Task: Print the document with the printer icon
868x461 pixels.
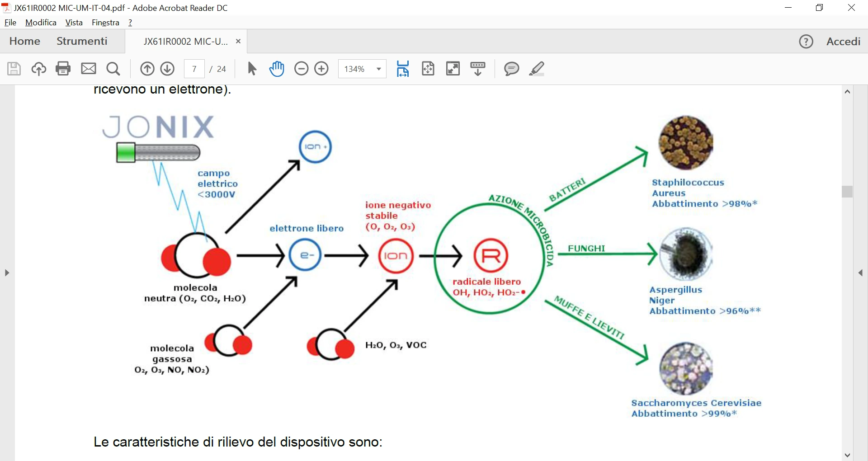Action: (63, 69)
